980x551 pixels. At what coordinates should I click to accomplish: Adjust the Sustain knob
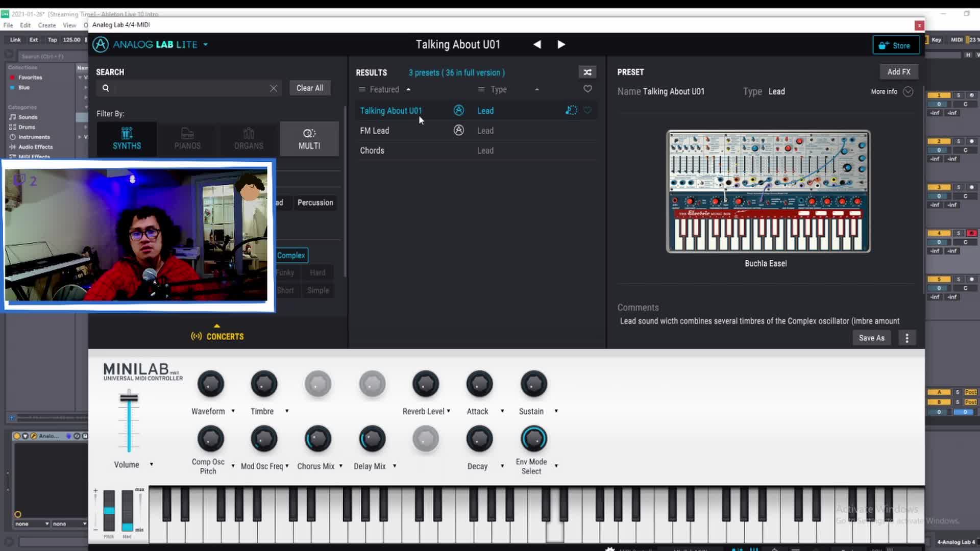coord(533,384)
